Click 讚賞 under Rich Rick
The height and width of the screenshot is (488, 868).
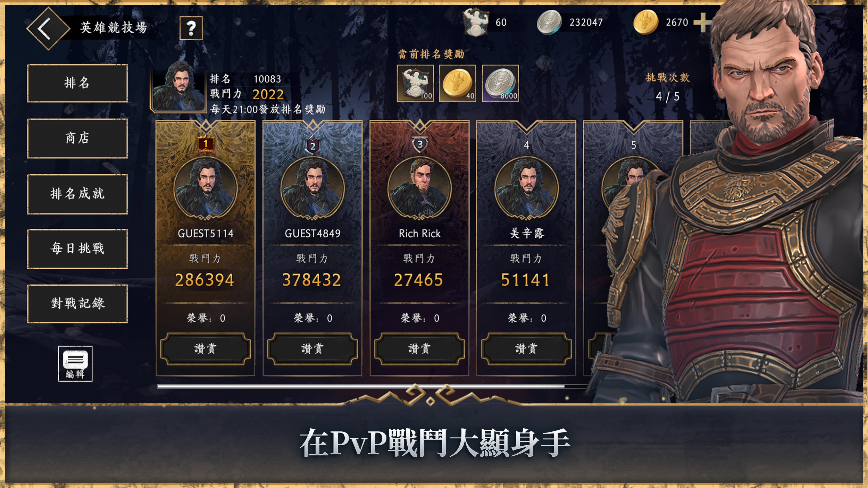pyautogui.click(x=419, y=349)
